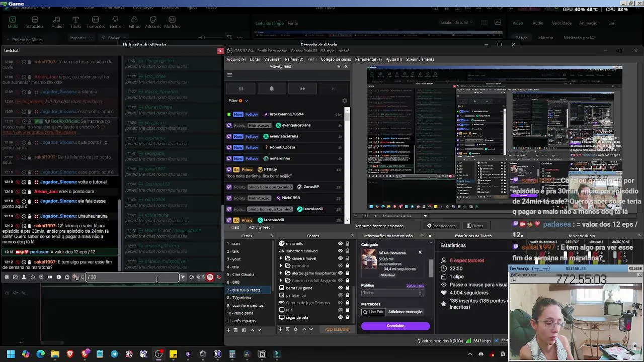Open Filmora Título tool

75,23
